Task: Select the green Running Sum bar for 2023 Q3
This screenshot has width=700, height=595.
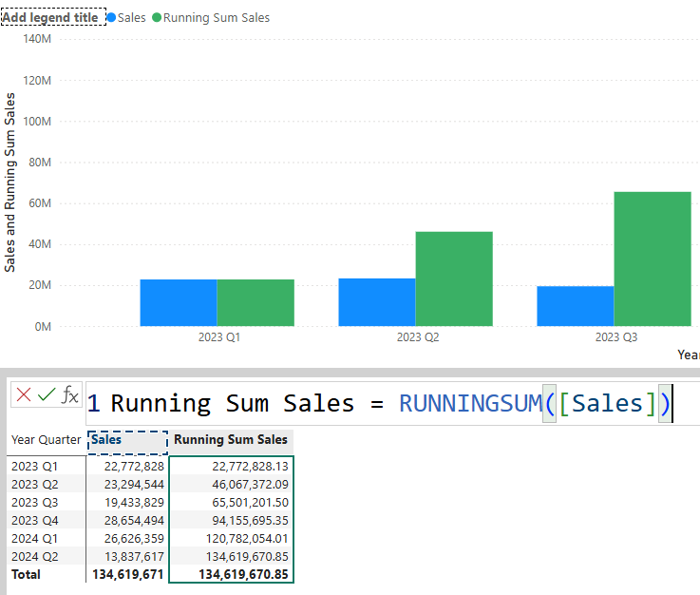Action: pos(653,259)
